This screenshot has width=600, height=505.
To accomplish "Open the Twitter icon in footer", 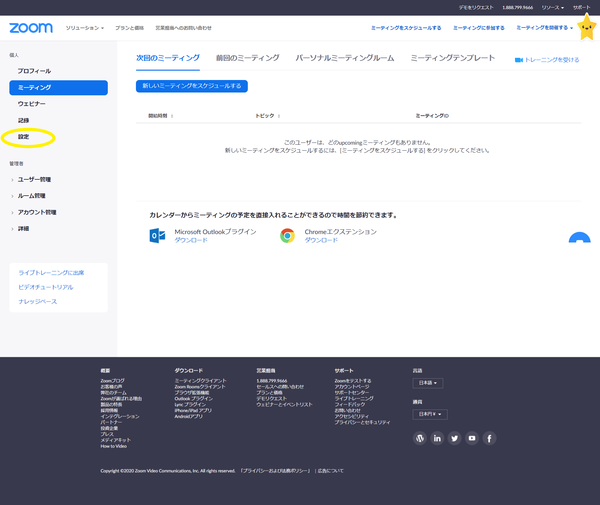I will coord(455,438).
